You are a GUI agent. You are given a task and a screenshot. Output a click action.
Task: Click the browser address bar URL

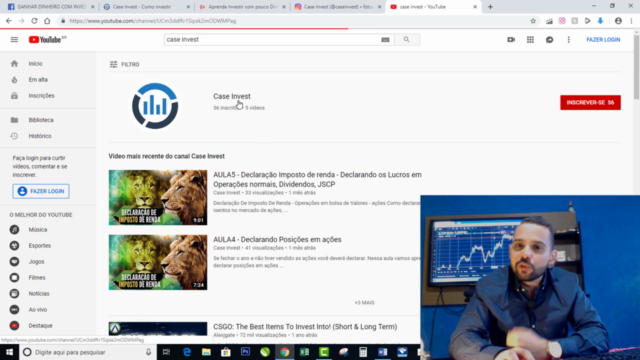(x=153, y=21)
